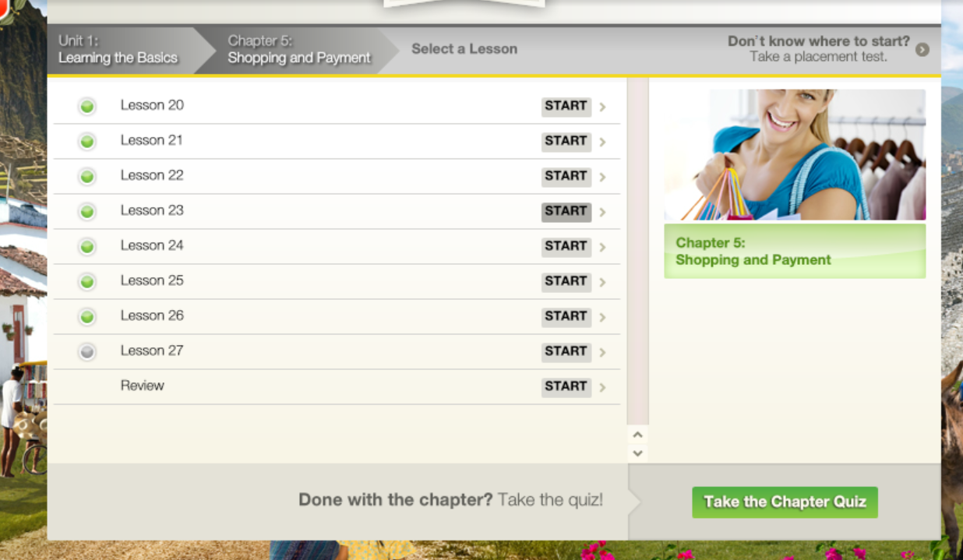Click the green status circle for Lesson 22
Screen dimensions: 963x560
click(x=87, y=176)
